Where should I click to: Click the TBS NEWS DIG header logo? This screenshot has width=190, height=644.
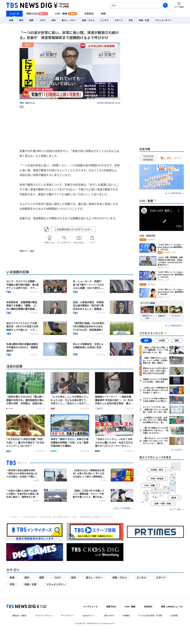pyautogui.click(x=37, y=5)
